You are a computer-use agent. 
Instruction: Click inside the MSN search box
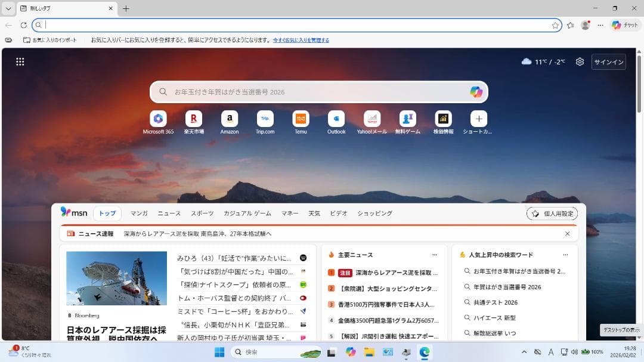(268, 92)
